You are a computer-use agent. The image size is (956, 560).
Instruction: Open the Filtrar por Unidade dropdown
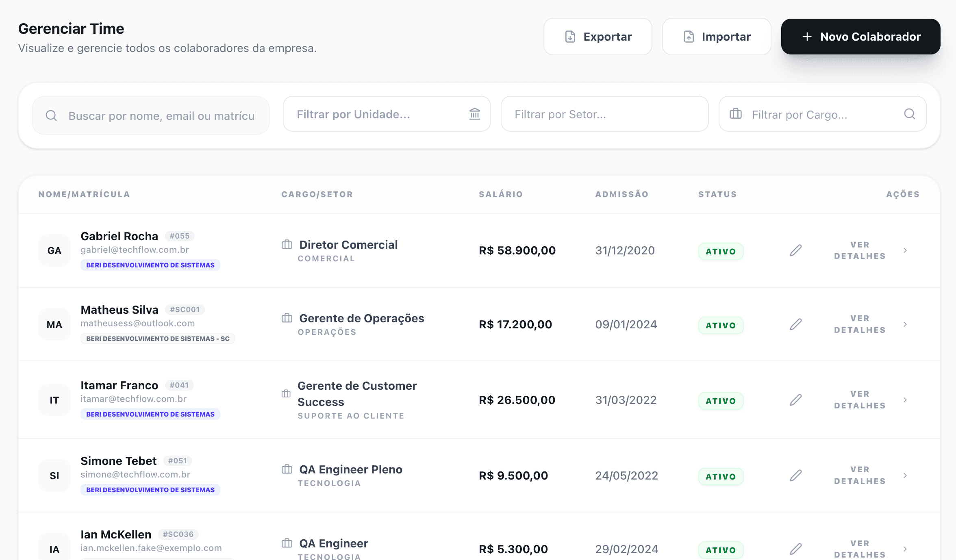[386, 114]
